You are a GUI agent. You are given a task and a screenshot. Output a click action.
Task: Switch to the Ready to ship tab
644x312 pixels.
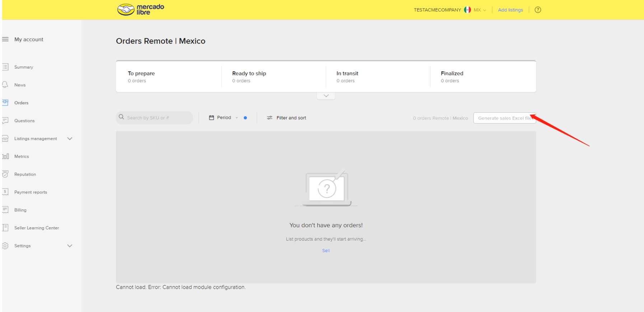tap(249, 76)
